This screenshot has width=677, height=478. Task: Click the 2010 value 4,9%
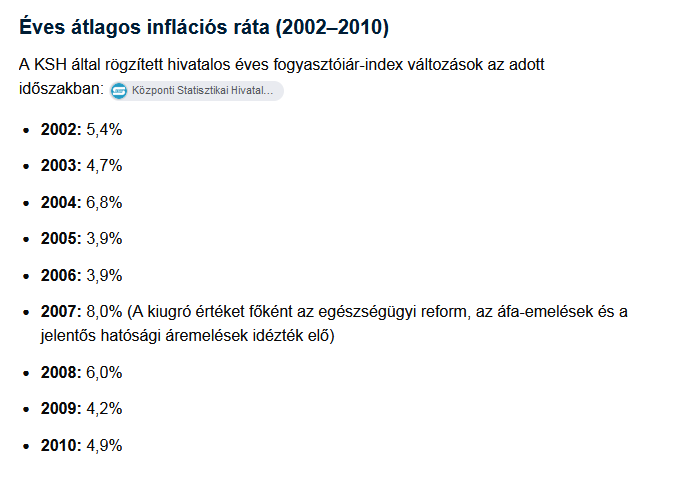click(x=104, y=446)
